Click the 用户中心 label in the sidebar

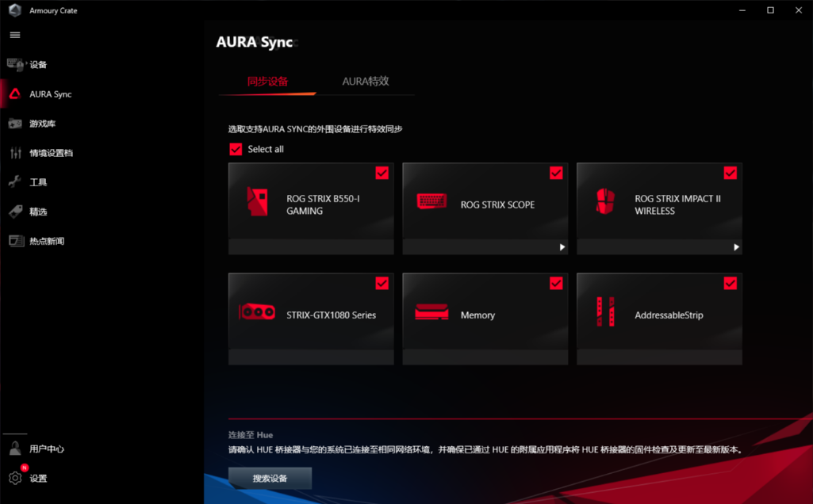tap(47, 449)
